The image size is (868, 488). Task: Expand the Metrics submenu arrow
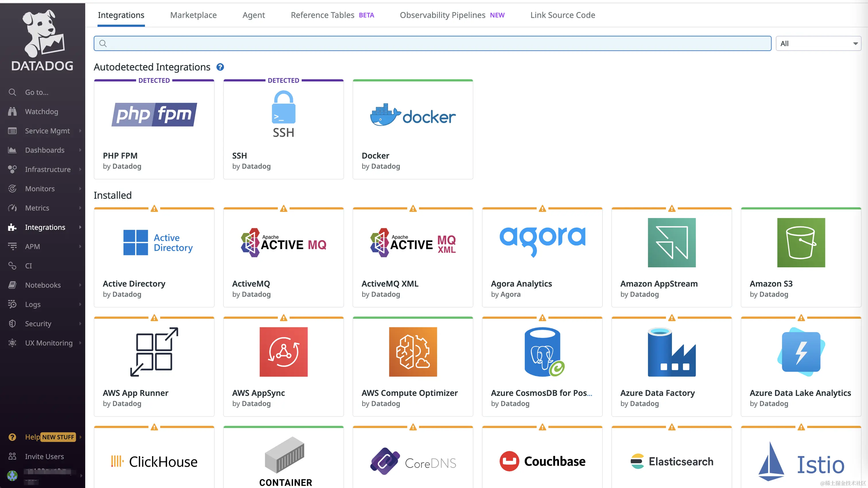[80, 208]
